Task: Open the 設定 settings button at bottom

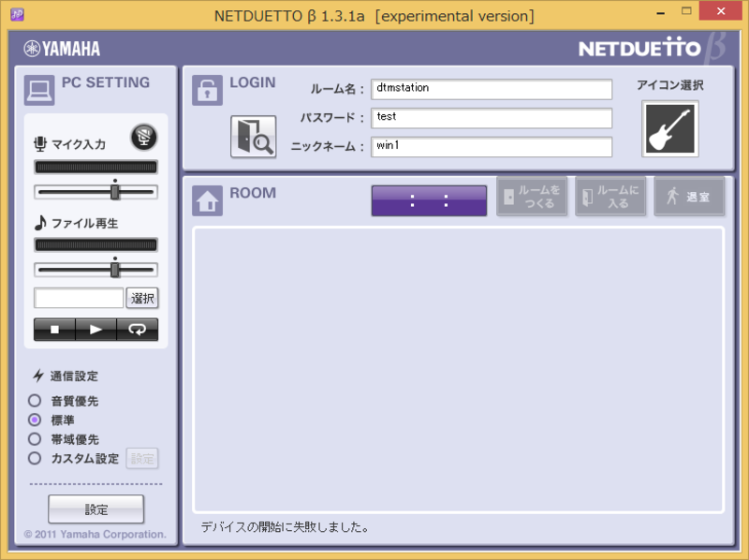Action: [95, 508]
